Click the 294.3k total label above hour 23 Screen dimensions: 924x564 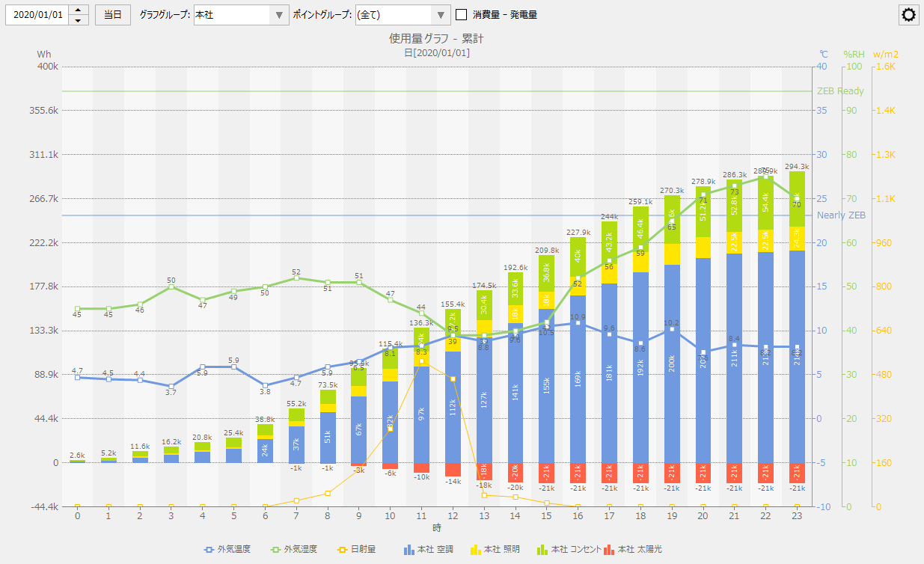pyautogui.click(x=797, y=167)
